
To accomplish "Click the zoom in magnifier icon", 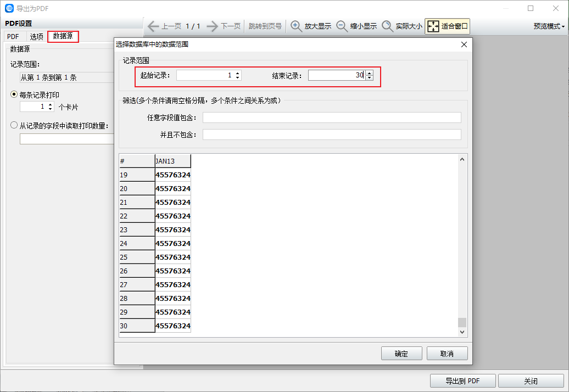I will (296, 26).
